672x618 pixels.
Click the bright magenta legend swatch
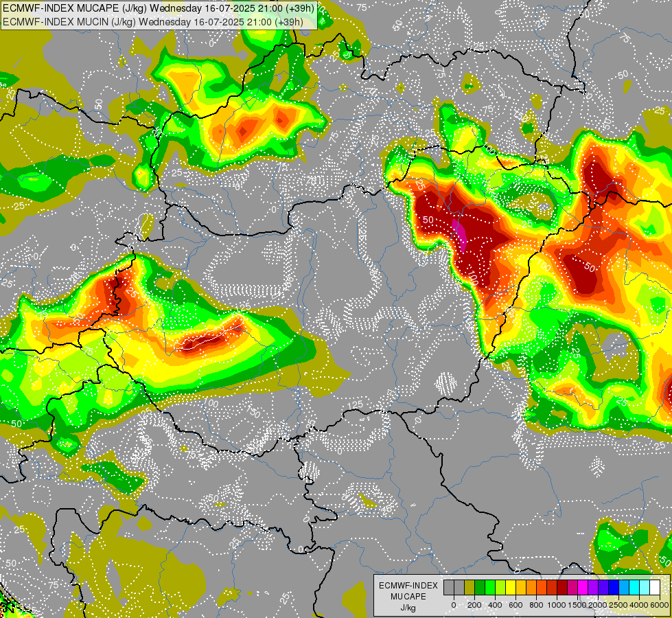click(x=583, y=587)
